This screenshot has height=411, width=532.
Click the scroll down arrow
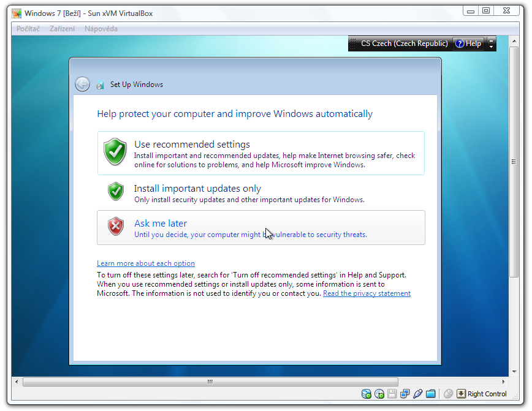(x=514, y=372)
